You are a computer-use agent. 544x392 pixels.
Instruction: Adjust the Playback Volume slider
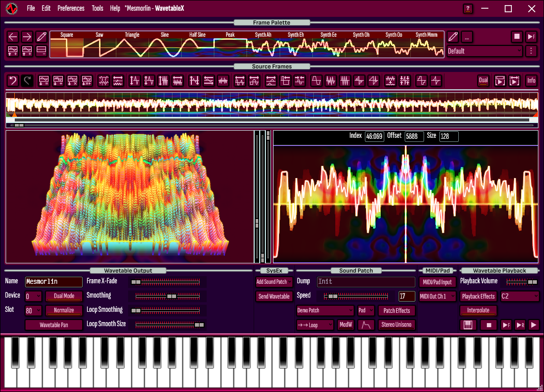(522, 282)
